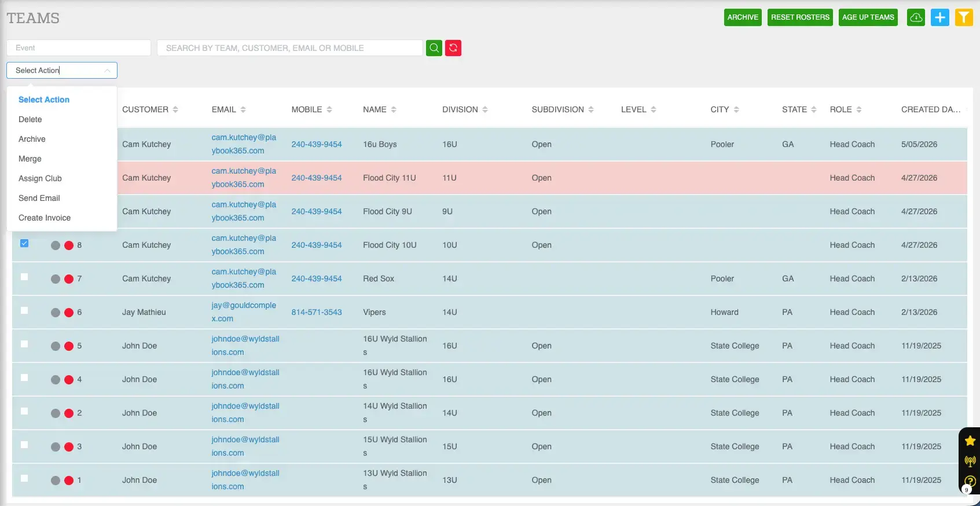The height and width of the screenshot is (506, 980).
Task: Choose Send Email from the action menu
Action: pyautogui.click(x=62, y=198)
